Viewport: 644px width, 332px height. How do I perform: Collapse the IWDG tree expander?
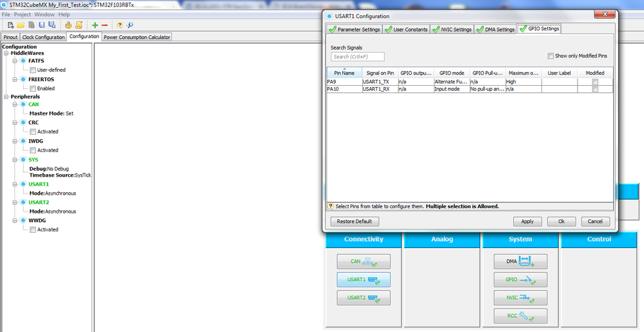pos(15,141)
